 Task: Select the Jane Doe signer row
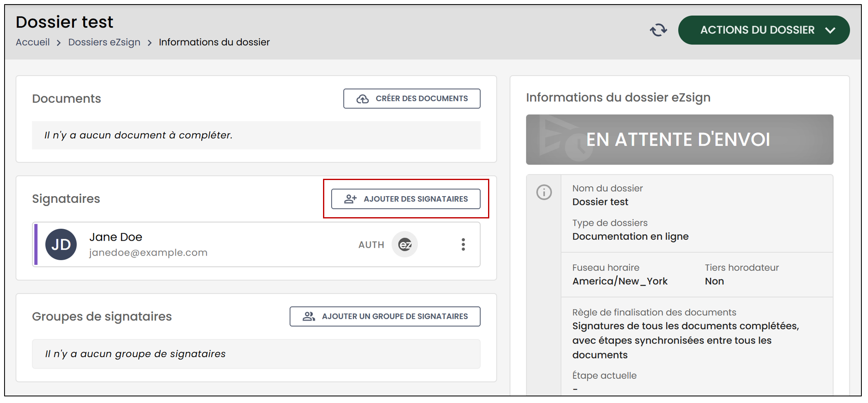(x=256, y=244)
